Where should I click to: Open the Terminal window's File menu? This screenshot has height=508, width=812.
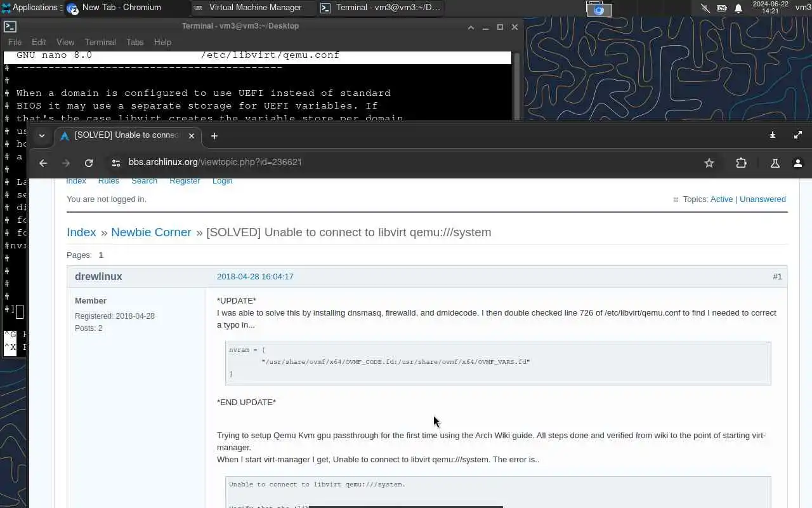15,42
